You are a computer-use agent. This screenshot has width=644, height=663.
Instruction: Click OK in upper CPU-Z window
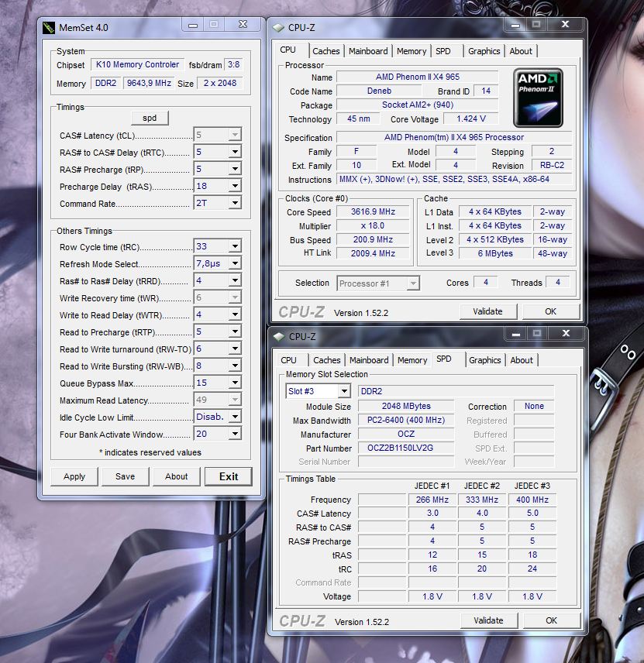(x=550, y=311)
